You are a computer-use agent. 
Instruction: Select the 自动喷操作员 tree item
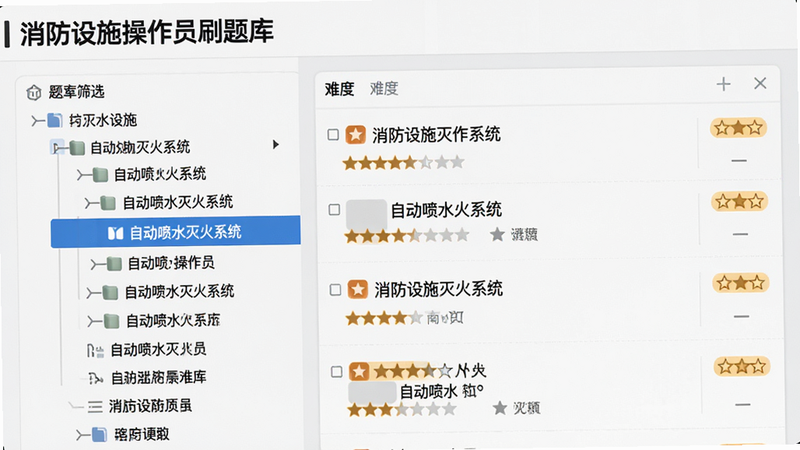[171, 263]
